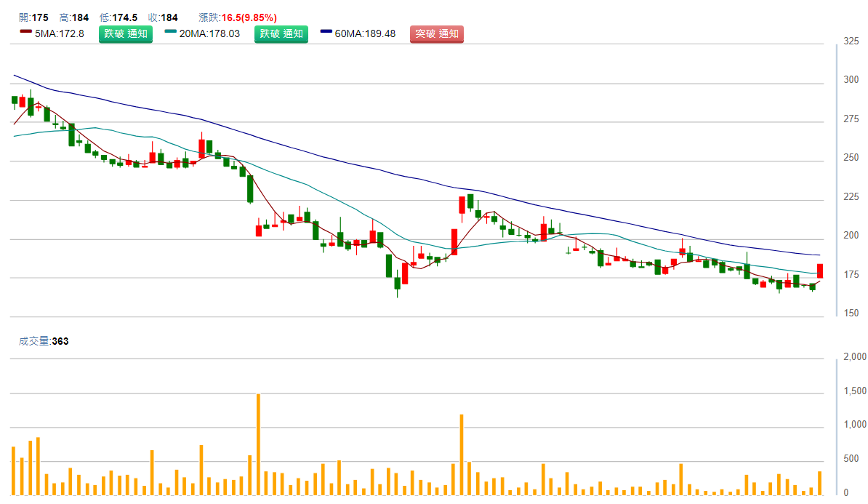Viewport: 868px width, 504px height.
Task: Click the 收:184 closing price text
Action: (x=164, y=17)
